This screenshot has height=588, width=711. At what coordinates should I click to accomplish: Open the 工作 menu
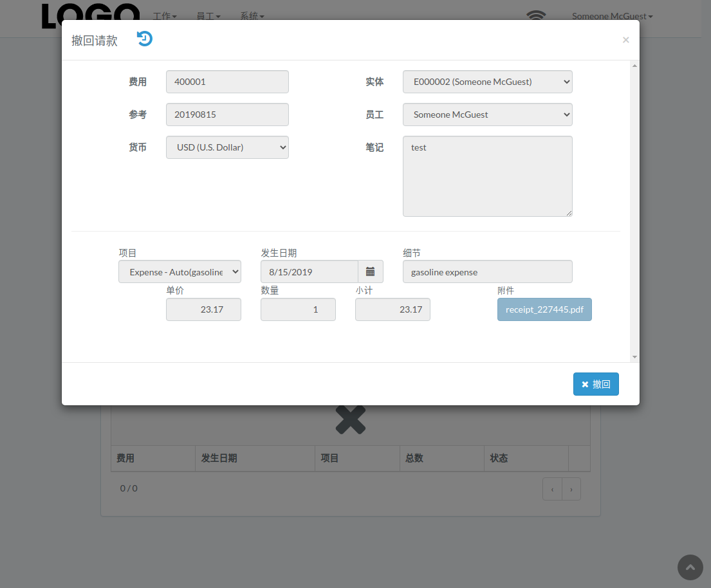click(165, 16)
